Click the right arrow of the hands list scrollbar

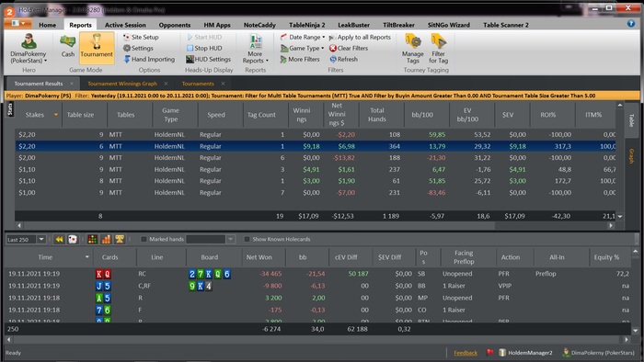point(626,339)
